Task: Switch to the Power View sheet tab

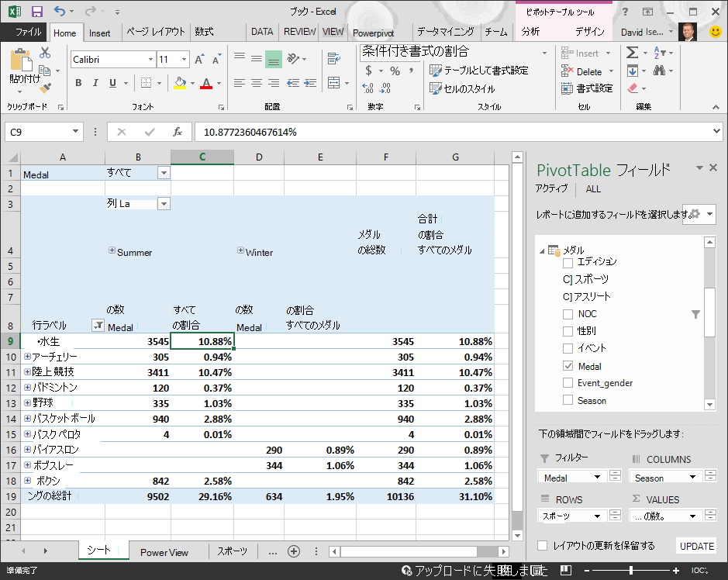Action: [164, 552]
